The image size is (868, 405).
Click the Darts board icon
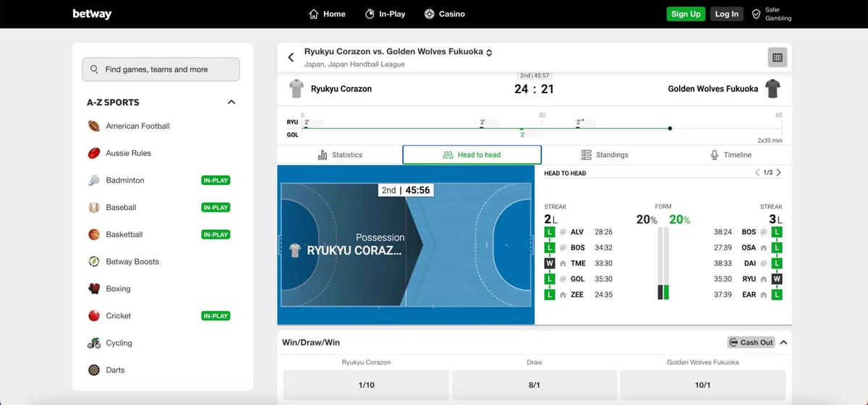coord(94,370)
